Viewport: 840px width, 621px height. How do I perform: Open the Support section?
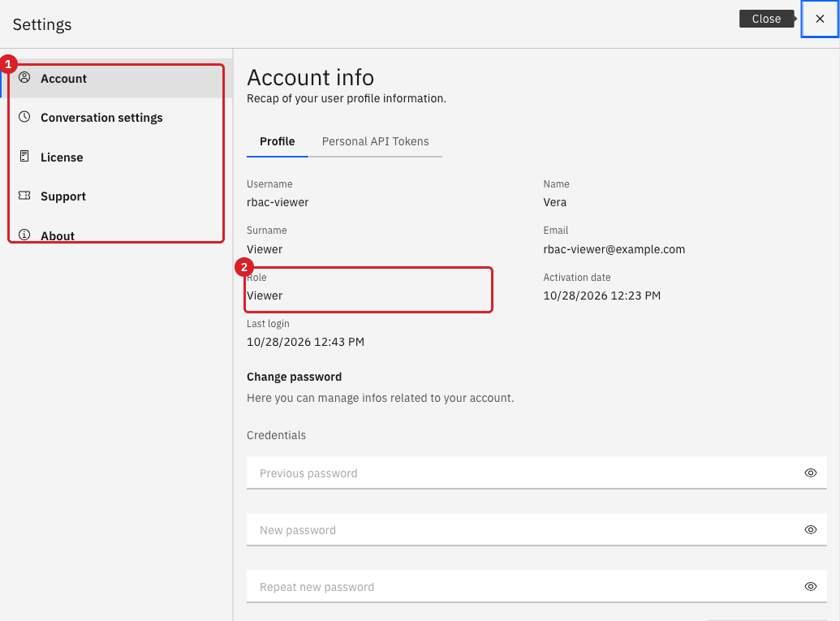116,196
